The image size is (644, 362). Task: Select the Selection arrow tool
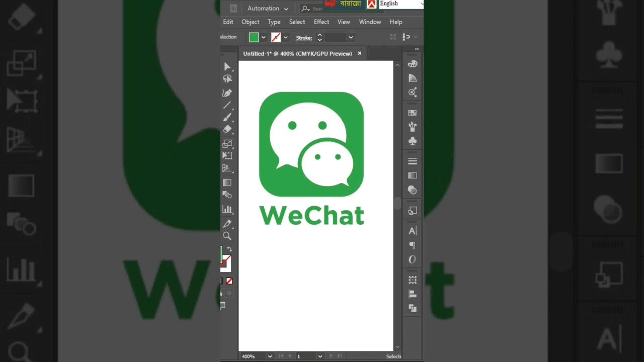227,66
